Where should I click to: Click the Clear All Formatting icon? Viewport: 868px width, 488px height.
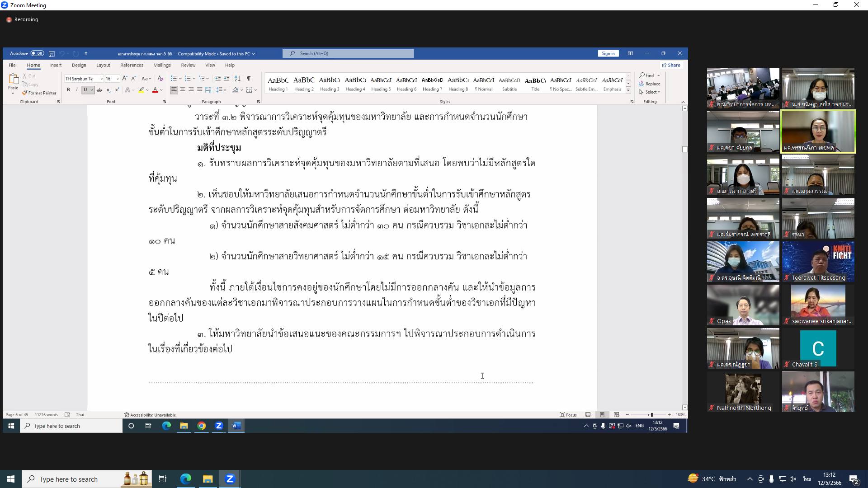(160, 79)
